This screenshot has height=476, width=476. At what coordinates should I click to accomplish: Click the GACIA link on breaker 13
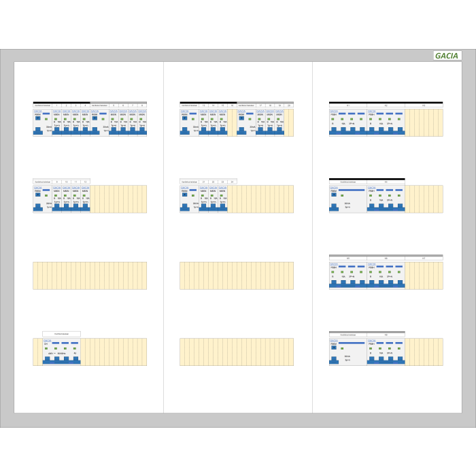pyautogui.click(x=203, y=111)
